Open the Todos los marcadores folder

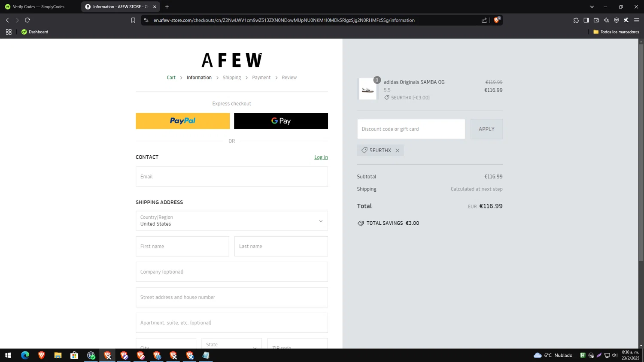616,32
